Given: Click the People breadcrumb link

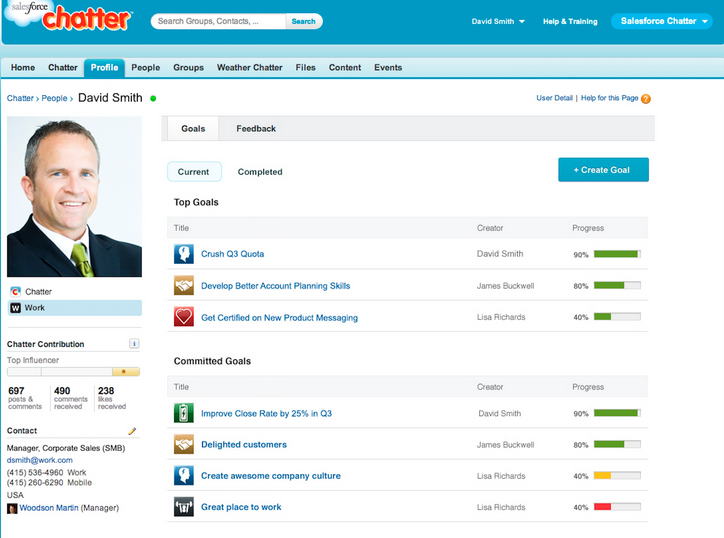Looking at the screenshot, I should [54, 98].
